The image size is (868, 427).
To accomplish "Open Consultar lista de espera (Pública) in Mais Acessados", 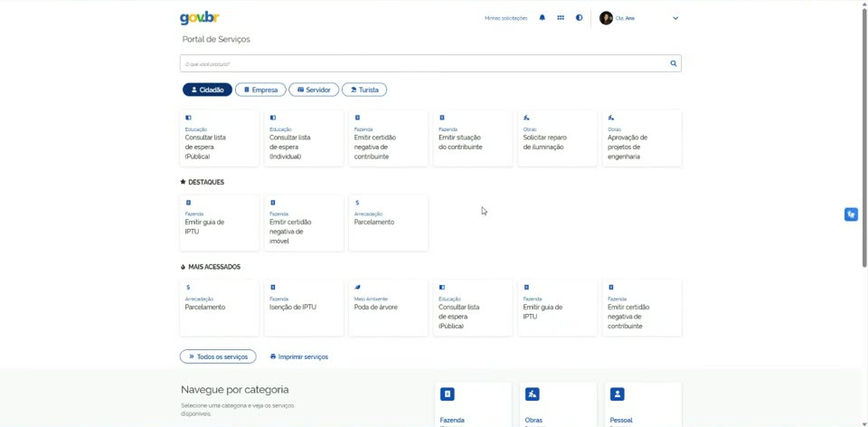I will click(x=473, y=308).
